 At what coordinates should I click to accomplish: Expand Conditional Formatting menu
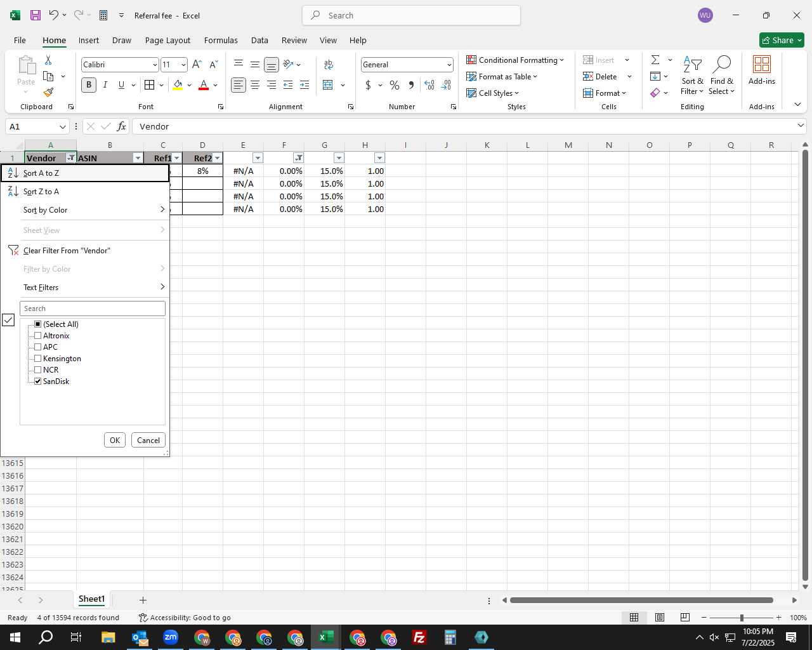pos(515,60)
